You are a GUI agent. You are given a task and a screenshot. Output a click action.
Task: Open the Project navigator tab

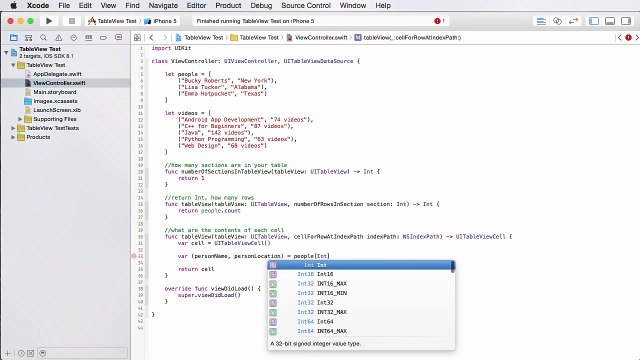click(x=14, y=38)
